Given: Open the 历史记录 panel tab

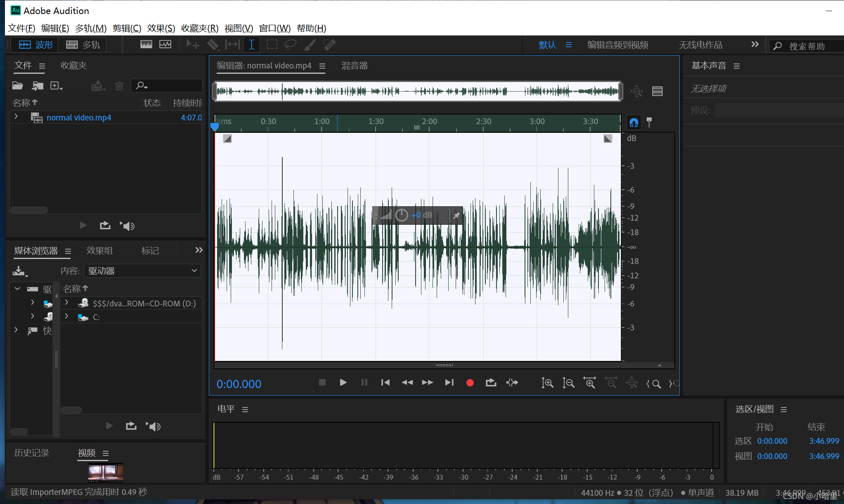Looking at the screenshot, I should click(32, 453).
